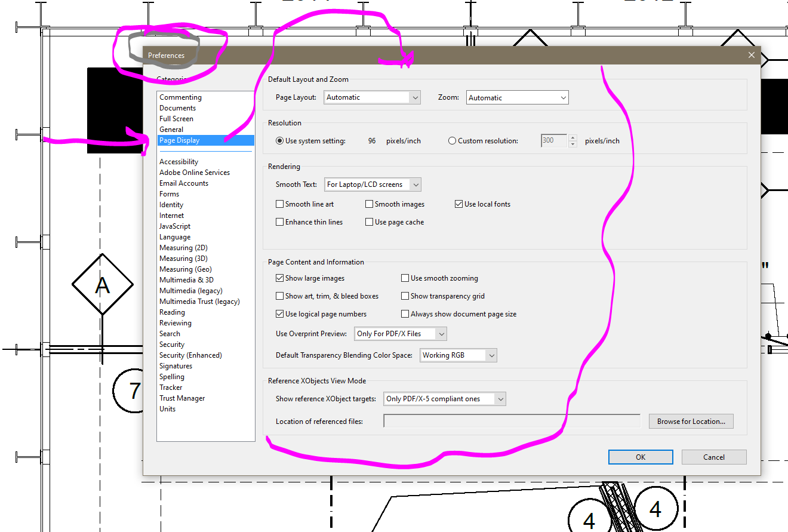Open the Measuring (3D) category
The image size is (788, 532).
click(183, 258)
